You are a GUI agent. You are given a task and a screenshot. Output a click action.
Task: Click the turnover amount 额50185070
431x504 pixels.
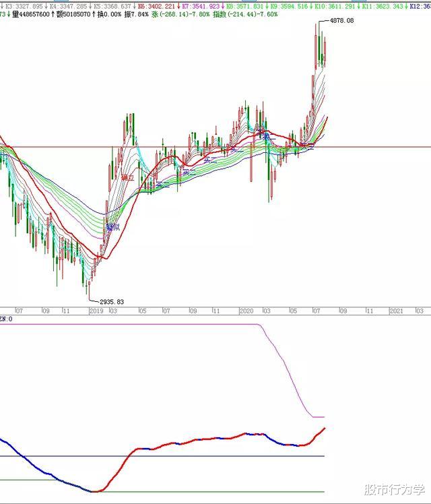point(73,14)
